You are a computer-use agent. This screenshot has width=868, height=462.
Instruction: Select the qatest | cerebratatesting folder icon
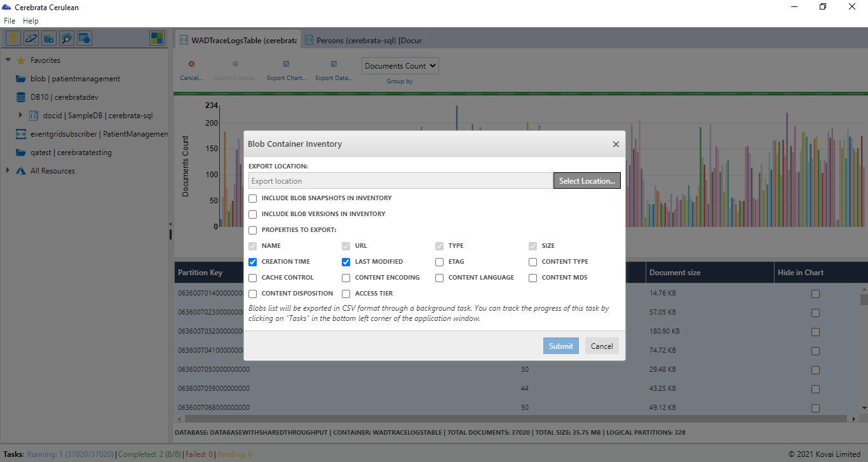point(21,153)
